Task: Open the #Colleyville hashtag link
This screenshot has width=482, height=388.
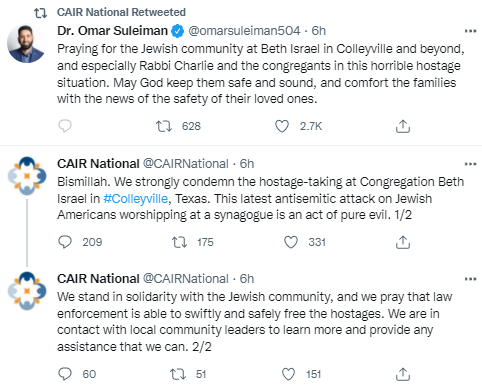Action: pyautogui.click(x=136, y=199)
